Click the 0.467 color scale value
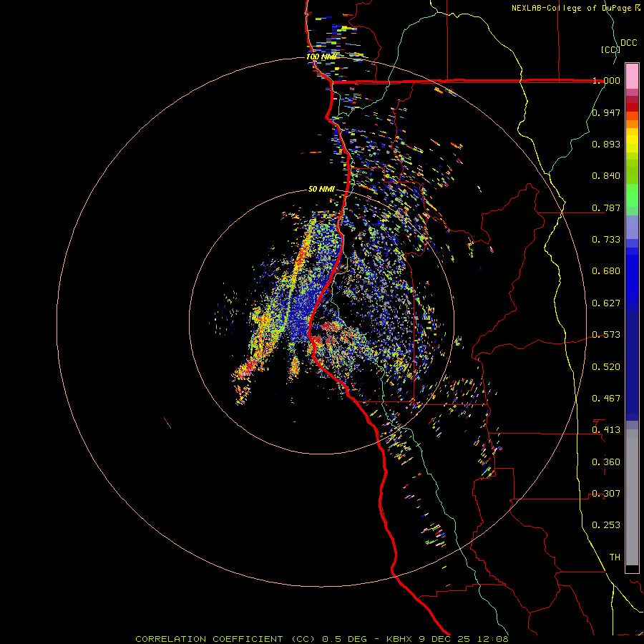Image resolution: width=644 pixels, height=644 pixels. (606, 399)
